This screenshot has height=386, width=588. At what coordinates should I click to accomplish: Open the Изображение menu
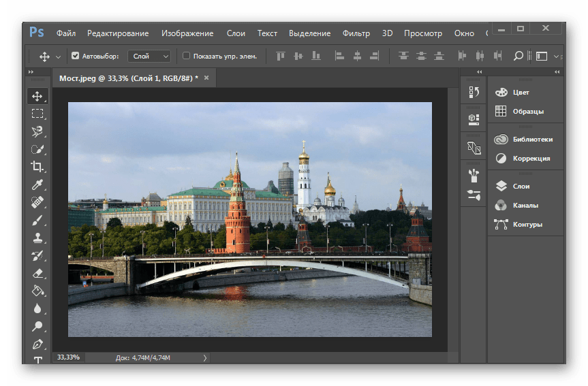pyautogui.click(x=187, y=33)
